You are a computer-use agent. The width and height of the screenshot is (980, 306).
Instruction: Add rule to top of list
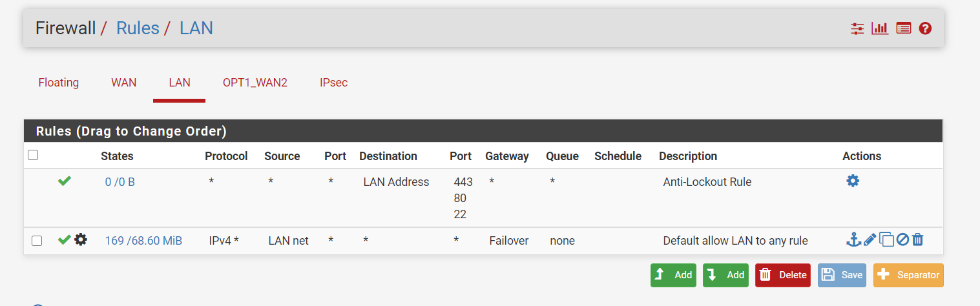coord(673,275)
